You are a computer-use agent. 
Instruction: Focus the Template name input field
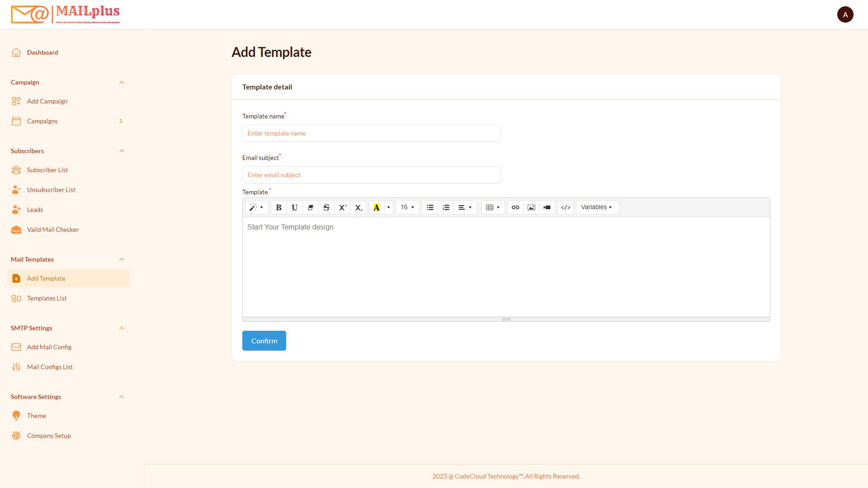tap(371, 133)
